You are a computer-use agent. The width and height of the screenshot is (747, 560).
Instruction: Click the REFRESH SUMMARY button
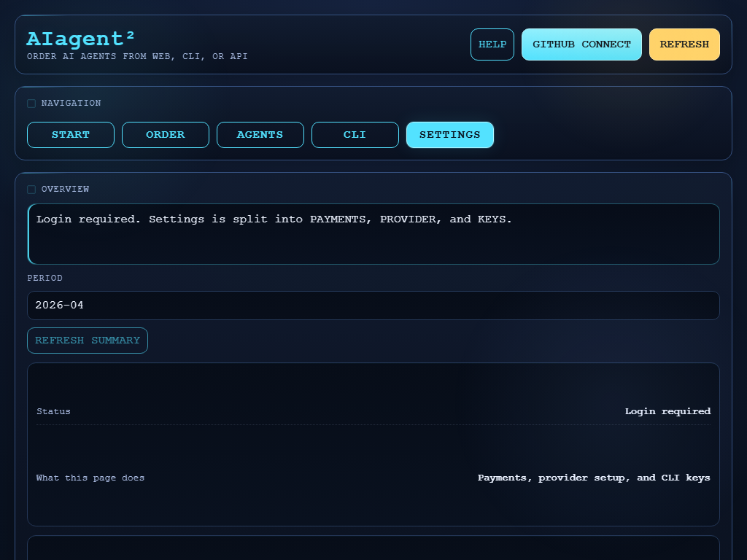[87, 340]
